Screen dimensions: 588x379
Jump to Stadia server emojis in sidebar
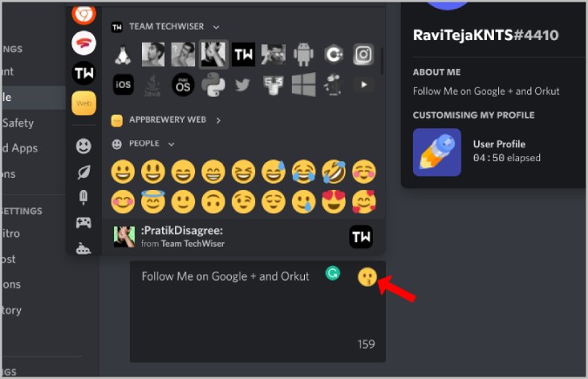(84, 43)
